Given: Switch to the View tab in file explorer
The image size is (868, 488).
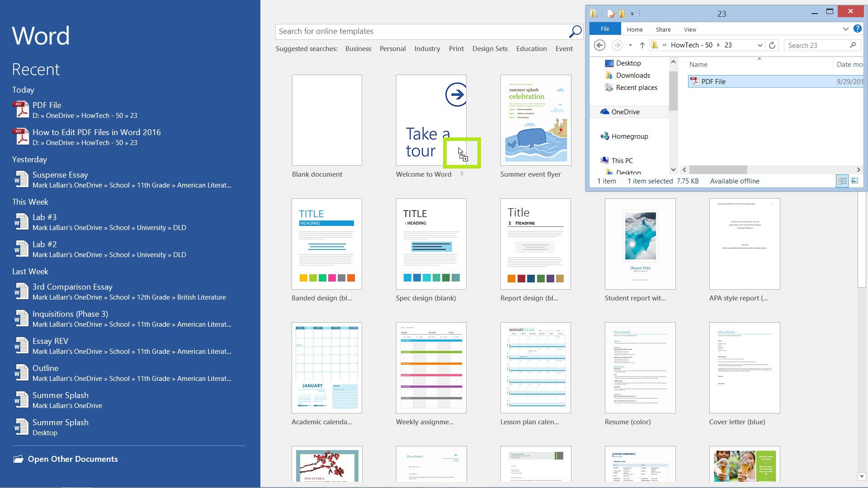Looking at the screenshot, I should [x=689, y=28].
